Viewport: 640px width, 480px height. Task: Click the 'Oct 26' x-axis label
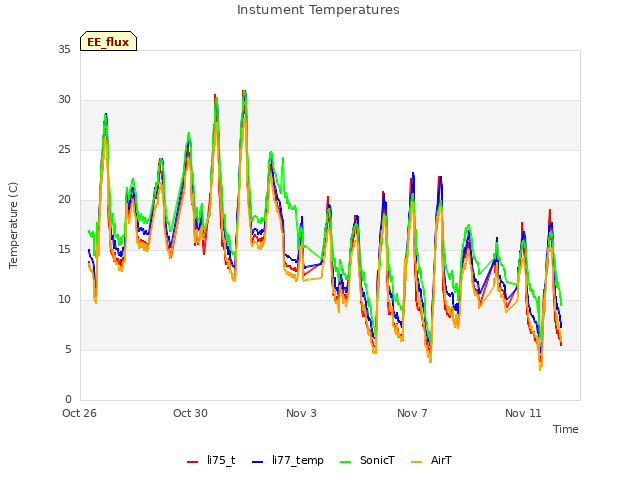click(79, 413)
